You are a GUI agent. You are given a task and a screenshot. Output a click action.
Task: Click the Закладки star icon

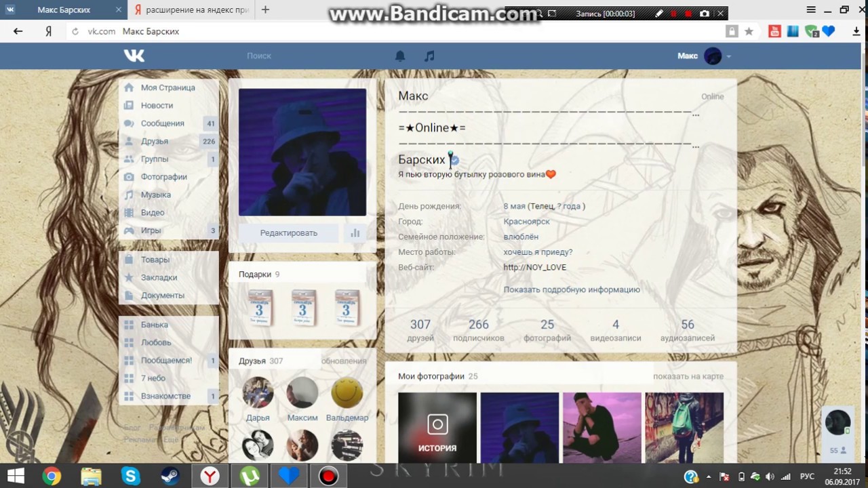(129, 277)
